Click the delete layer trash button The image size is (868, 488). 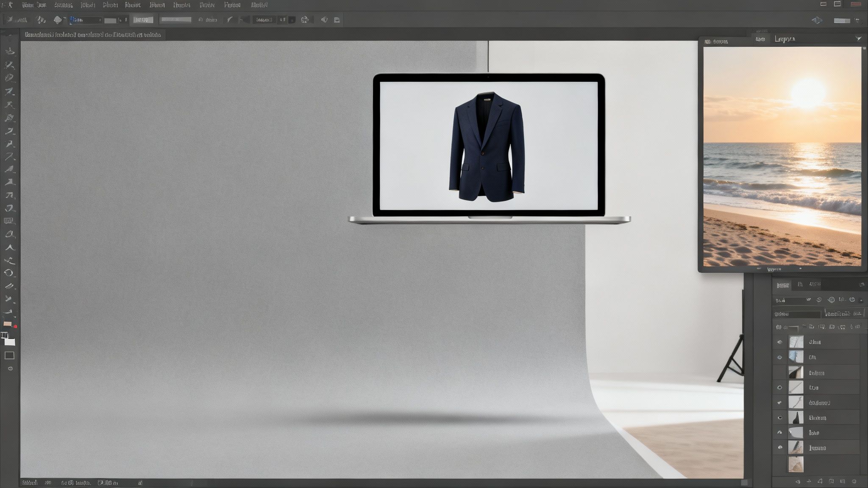pyautogui.click(x=854, y=480)
